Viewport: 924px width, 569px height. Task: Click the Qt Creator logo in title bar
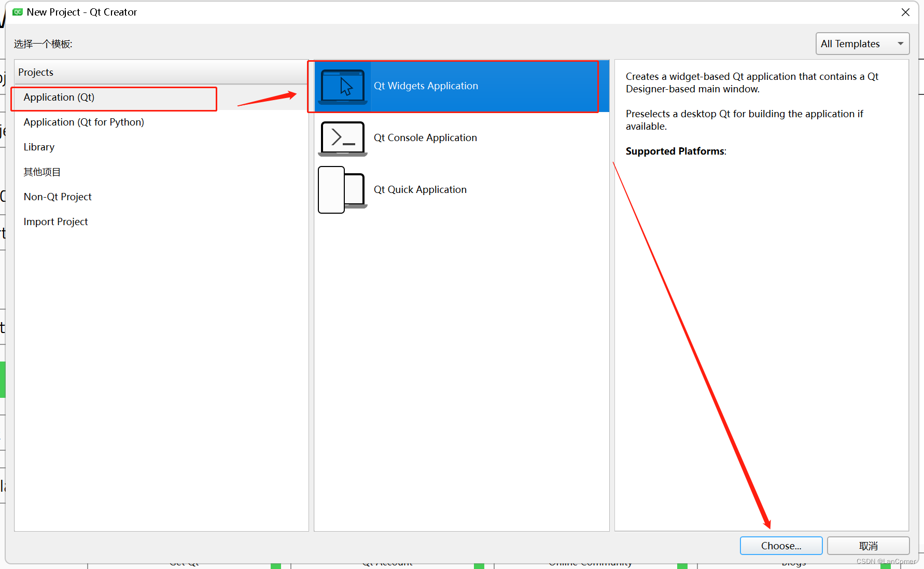[18, 12]
